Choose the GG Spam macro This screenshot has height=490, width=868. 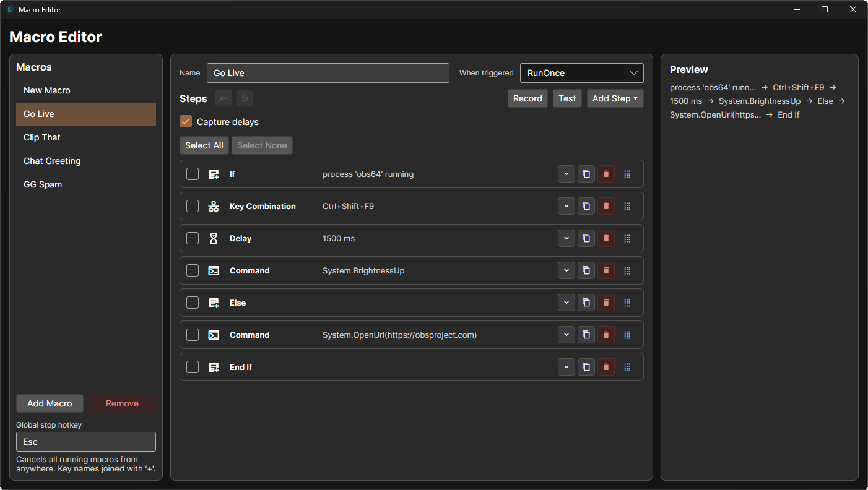click(86, 184)
